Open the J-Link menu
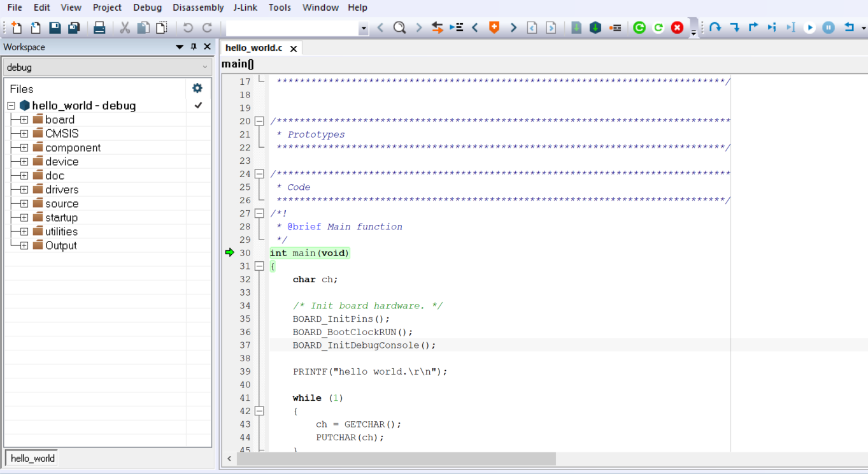The image size is (868, 474). coord(245,8)
